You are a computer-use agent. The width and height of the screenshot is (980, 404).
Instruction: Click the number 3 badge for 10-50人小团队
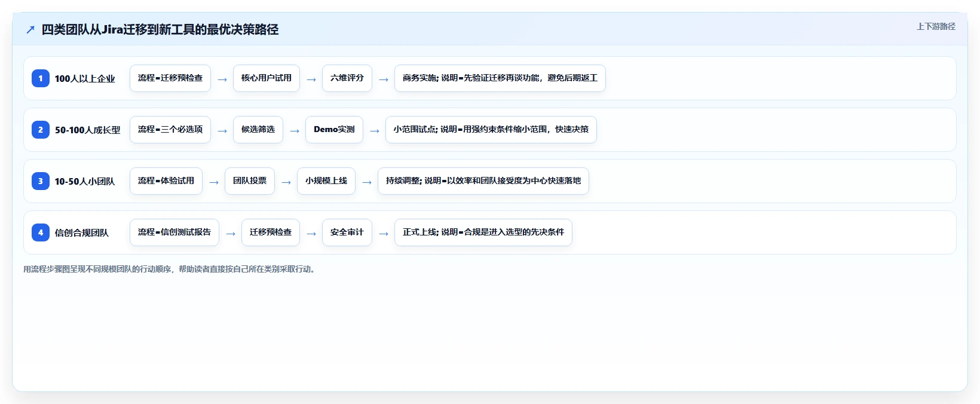pos(41,181)
